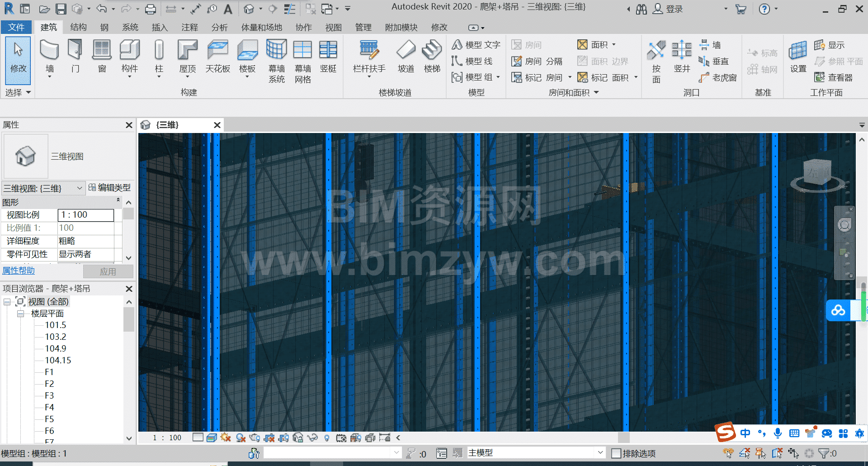Switch to the Annotate (注释) ribbon tab
This screenshot has width=868, height=466.
click(x=190, y=27)
